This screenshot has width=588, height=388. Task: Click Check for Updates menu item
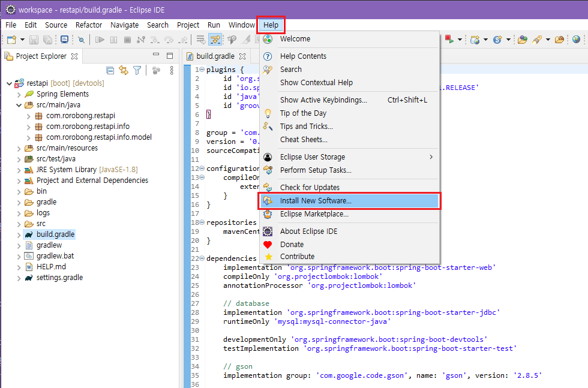[x=349, y=188]
